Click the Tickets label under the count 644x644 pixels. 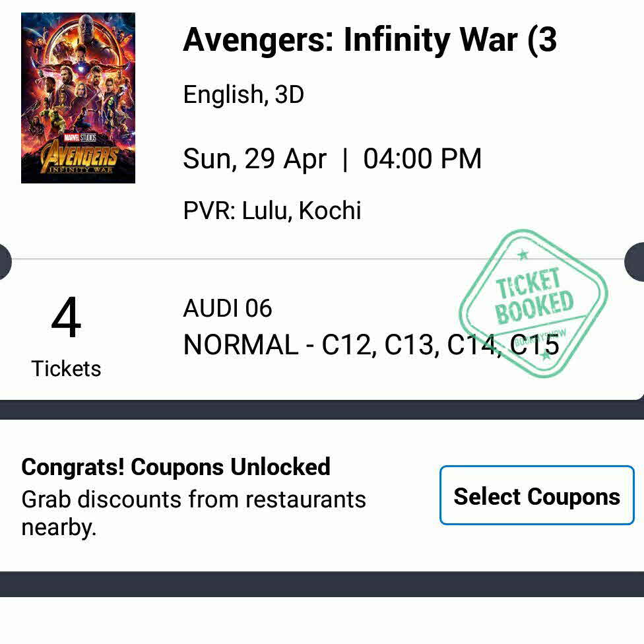[66, 368]
